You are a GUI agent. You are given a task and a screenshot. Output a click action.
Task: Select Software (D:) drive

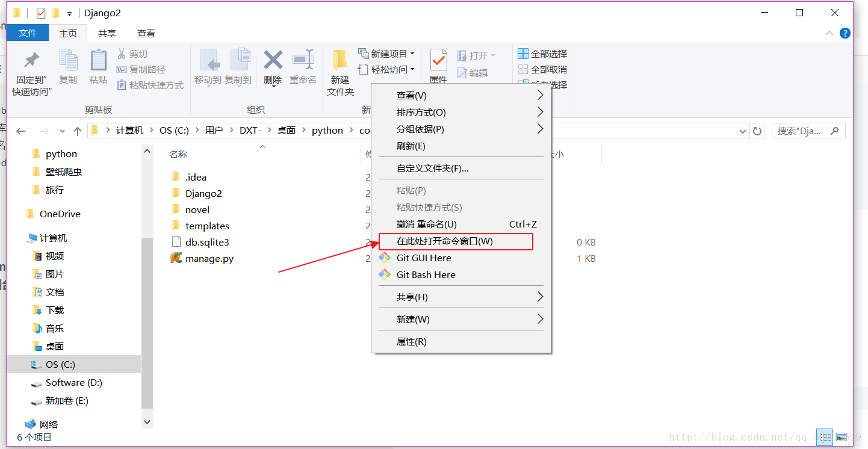point(74,382)
